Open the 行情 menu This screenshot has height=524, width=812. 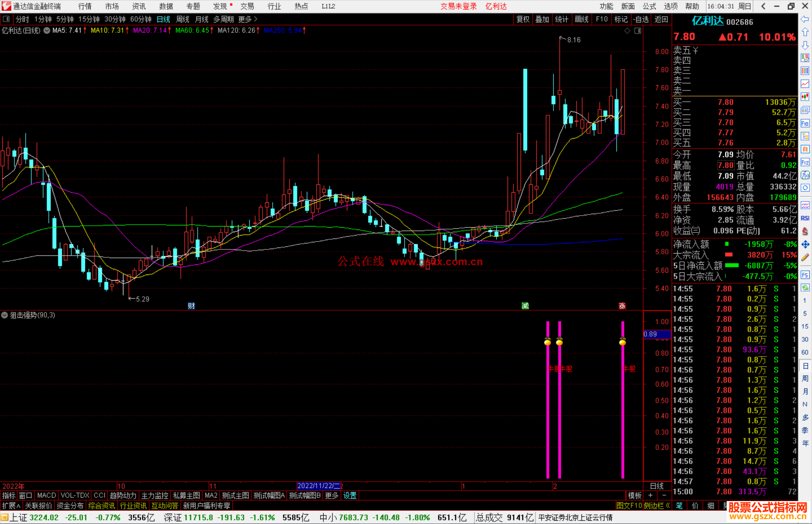[x=85, y=6]
